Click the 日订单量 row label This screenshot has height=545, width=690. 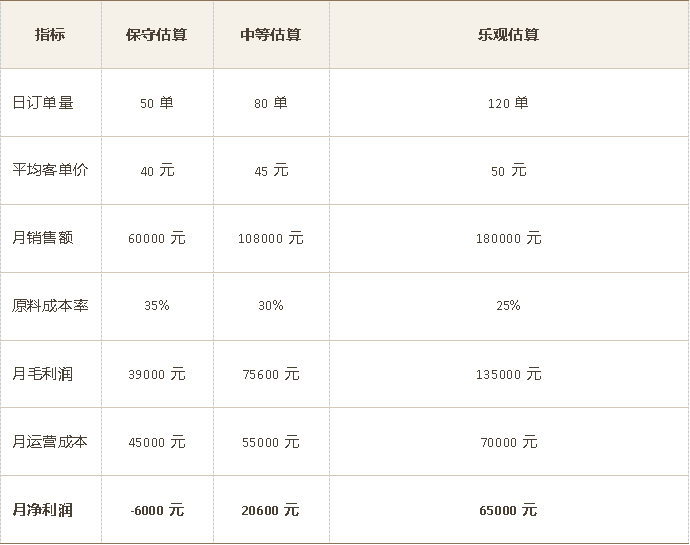click(42, 102)
